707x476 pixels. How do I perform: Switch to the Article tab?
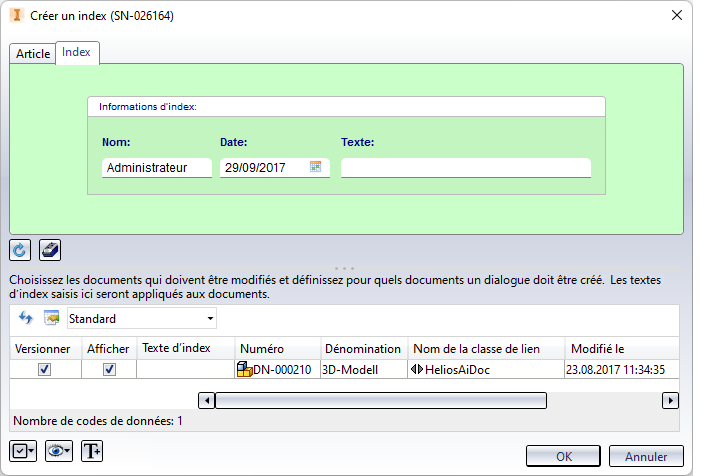point(33,54)
